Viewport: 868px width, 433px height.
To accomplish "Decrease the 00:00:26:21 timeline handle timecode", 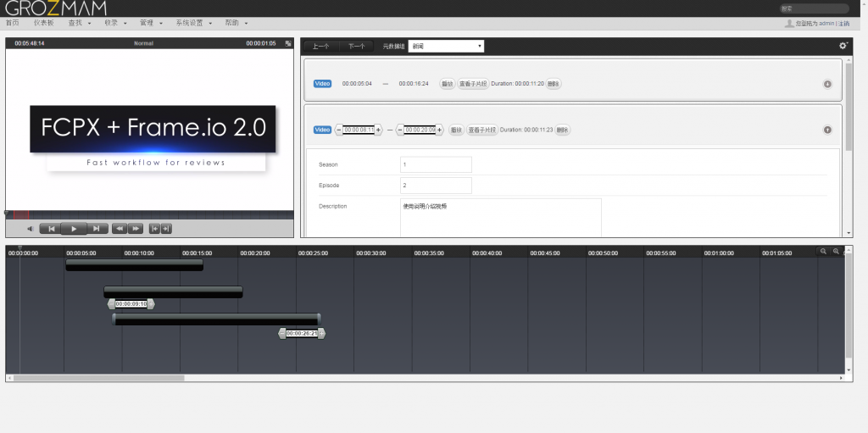I will click(282, 333).
